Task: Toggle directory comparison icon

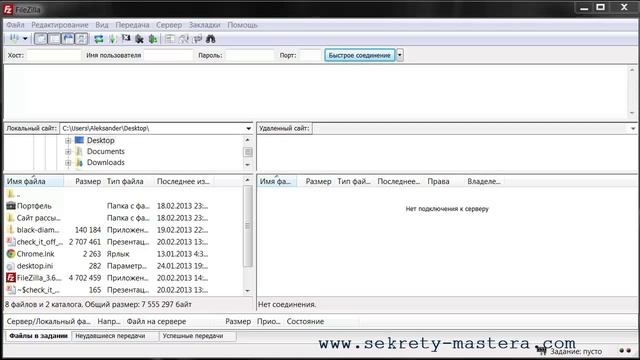Action: click(184, 39)
